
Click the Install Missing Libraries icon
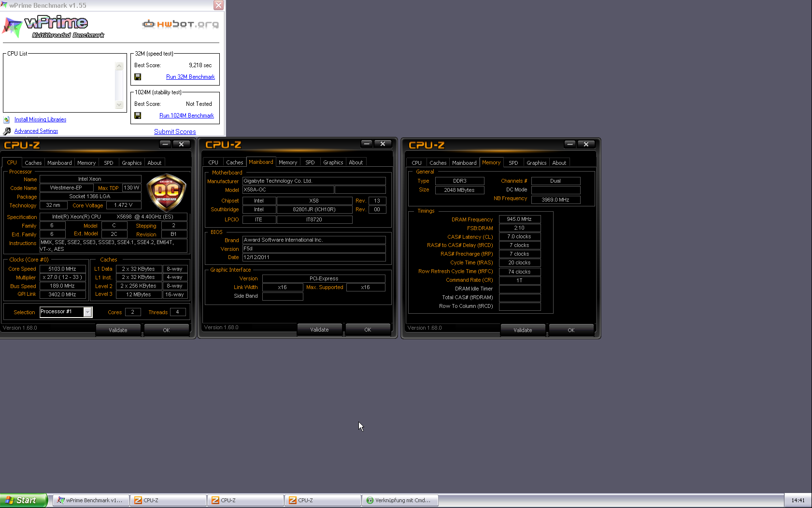pos(7,119)
